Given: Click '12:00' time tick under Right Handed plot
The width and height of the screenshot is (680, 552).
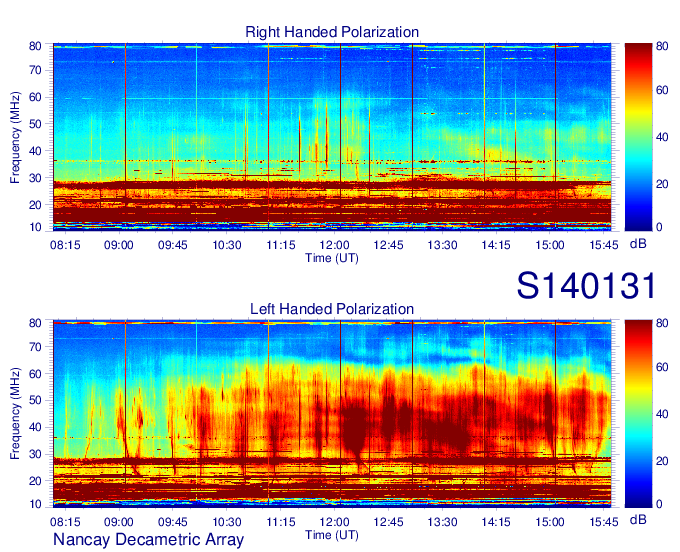Looking at the screenshot, I should [334, 245].
